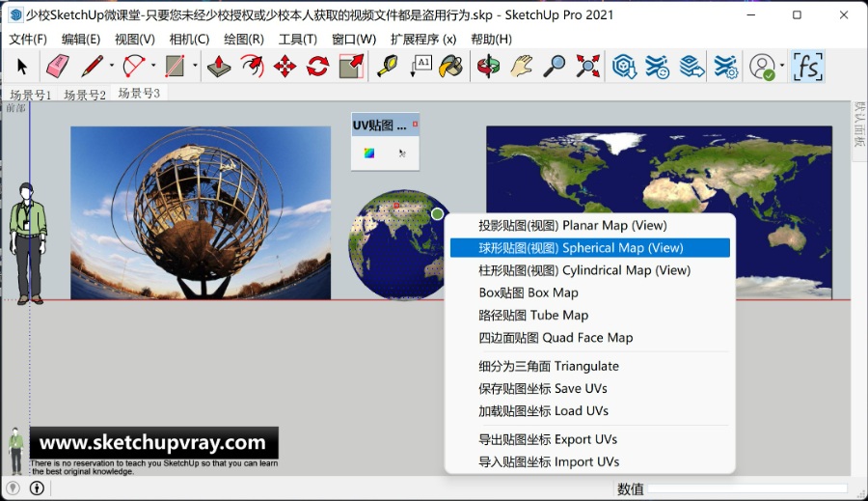Expand the Arc tool dropdown arrow
Viewport: 868px width, 501px height.
click(153, 66)
